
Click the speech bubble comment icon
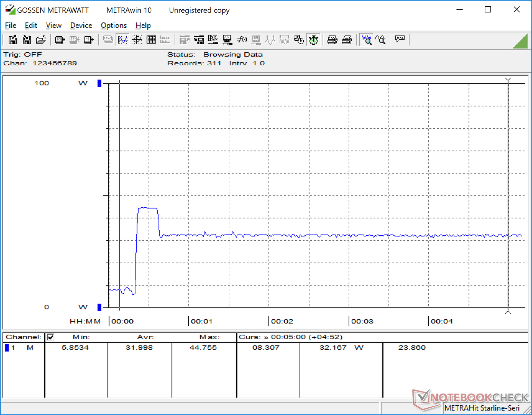(400, 39)
